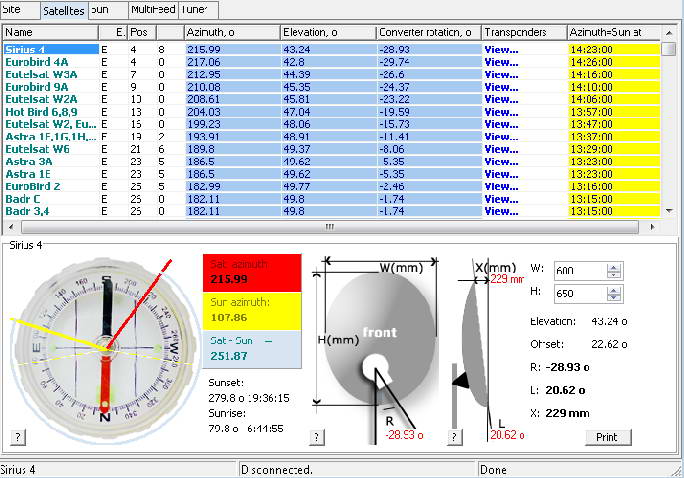684x478 pixels.
Task: View transponders for Hot Bird 6,8,9
Action: click(501, 112)
